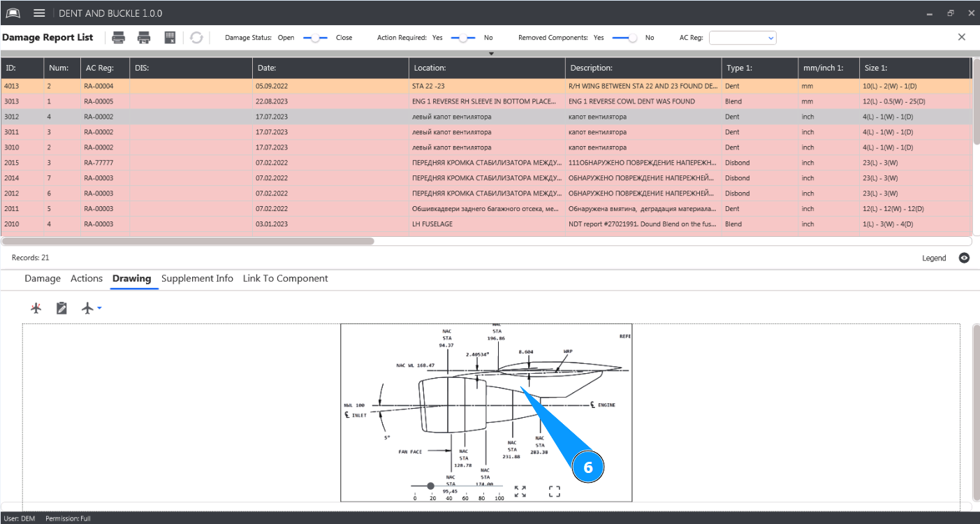
Task: Click the small collapse arrow above table
Action: click(x=491, y=54)
